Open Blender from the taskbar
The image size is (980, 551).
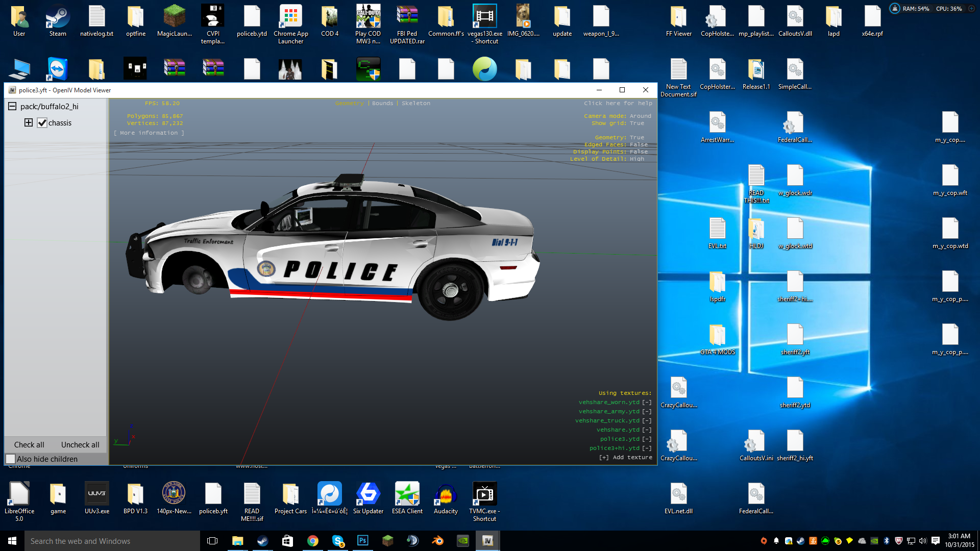click(438, 540)
